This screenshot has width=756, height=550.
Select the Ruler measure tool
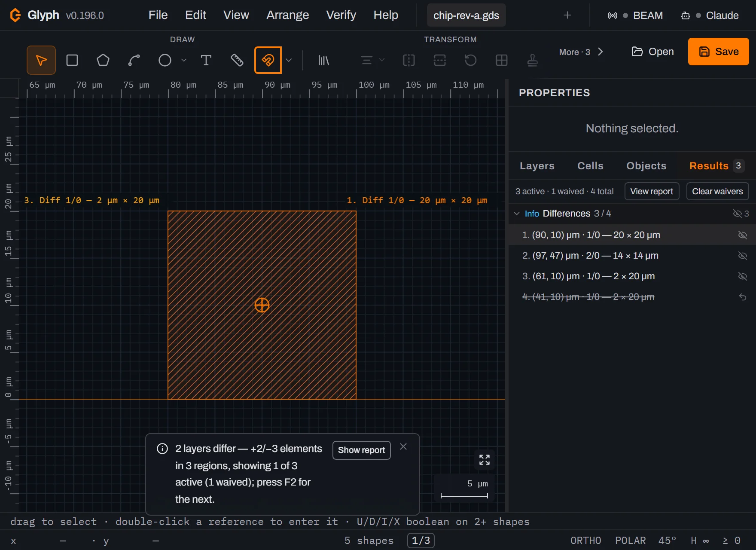click(237, 60)
